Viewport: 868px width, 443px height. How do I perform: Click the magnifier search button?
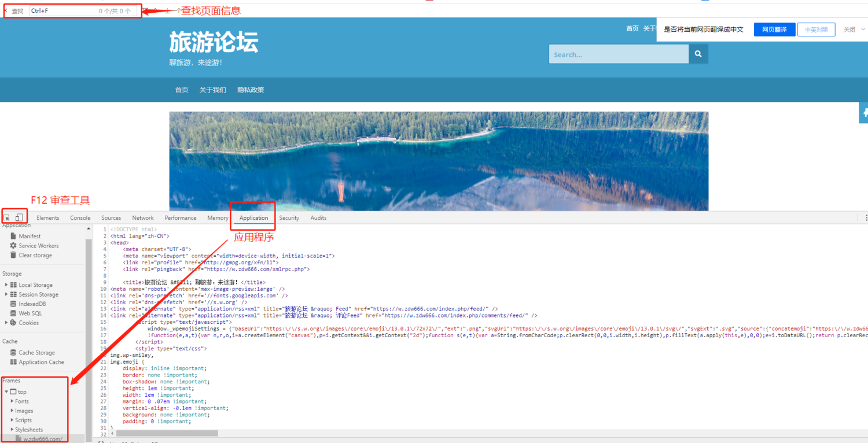pos(698,54)
